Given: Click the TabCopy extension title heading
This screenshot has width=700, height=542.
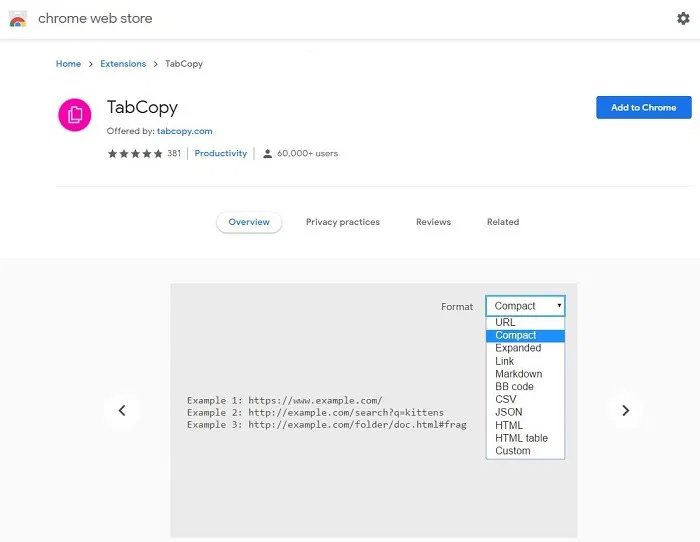Looking at the screenshot, I should pos(142,108).
